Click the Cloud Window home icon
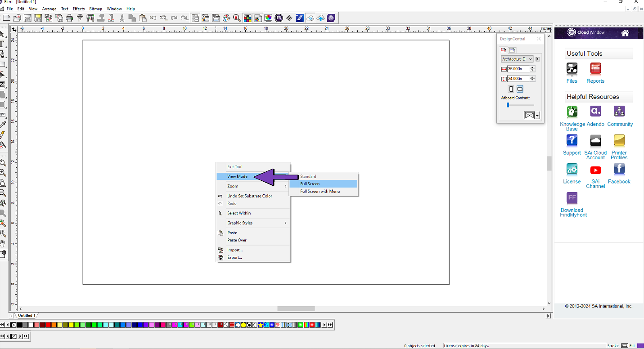The image size is (644, 349). point(625,33)
